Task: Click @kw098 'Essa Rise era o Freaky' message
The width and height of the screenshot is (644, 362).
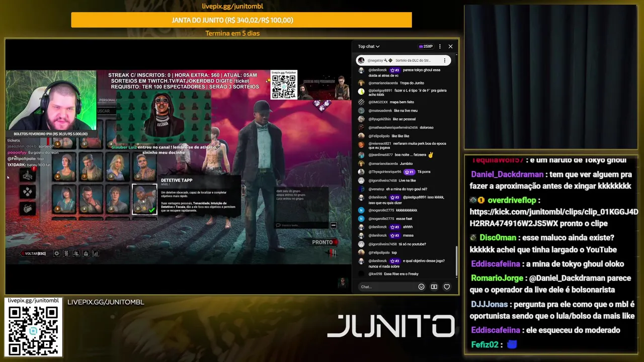Action: tap(393, 274)
